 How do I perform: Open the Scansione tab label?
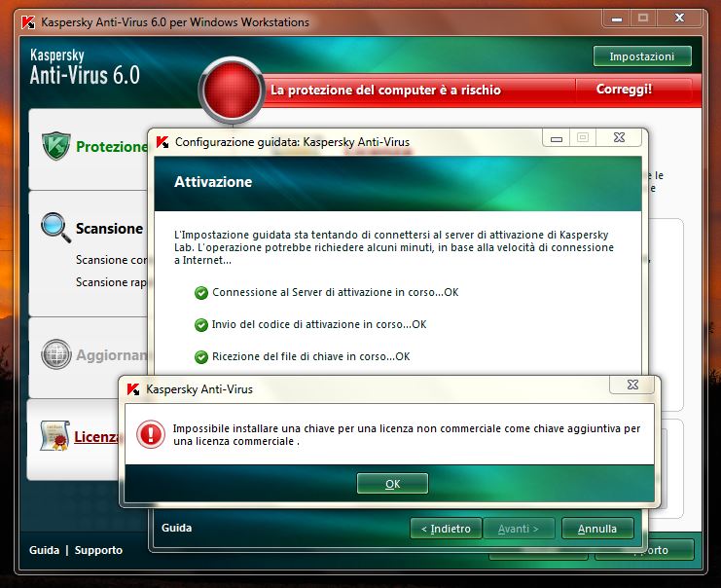pyautogui.click(x=109, y=229)
